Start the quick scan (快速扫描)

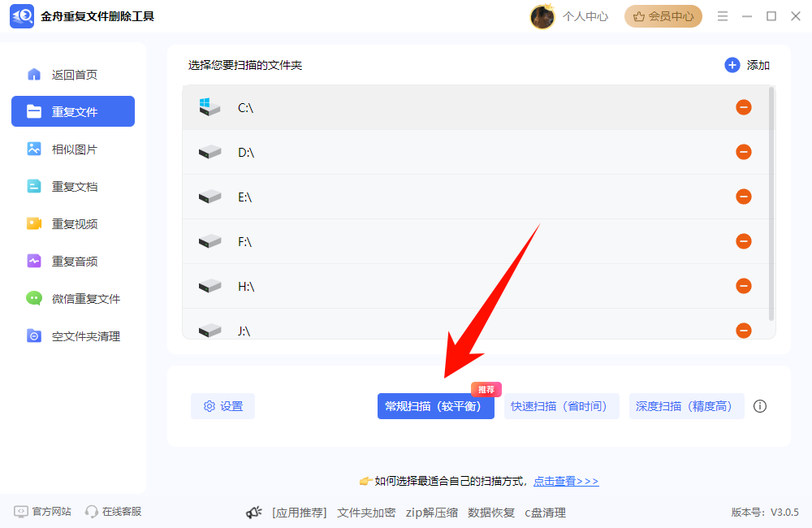pos(561,406)
